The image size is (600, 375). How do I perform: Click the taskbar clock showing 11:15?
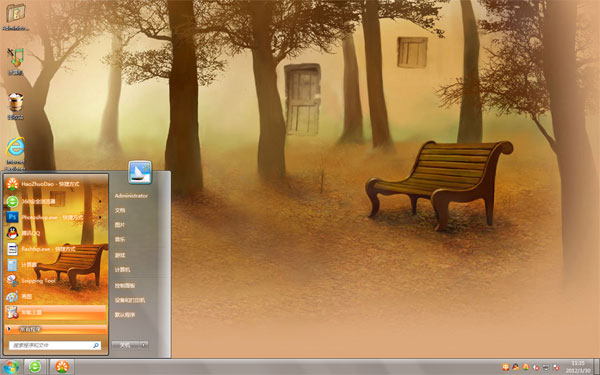(x=578, y=367)
